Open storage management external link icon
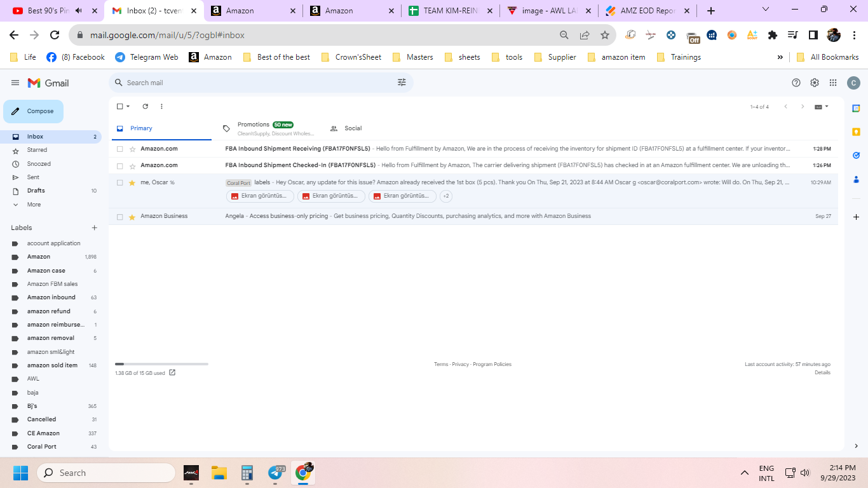Screen dimensions: 868x488 click(172, 373)
